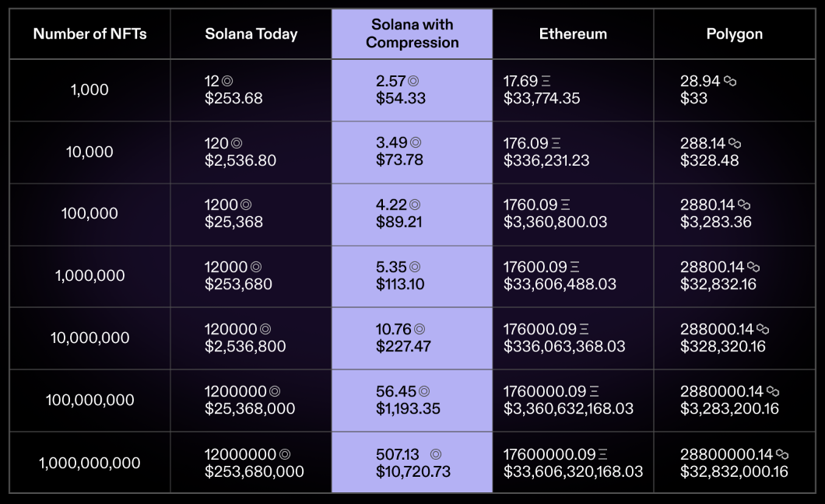
Task: Select the 100,000 NFTs row label
Action: coord(90,213)
